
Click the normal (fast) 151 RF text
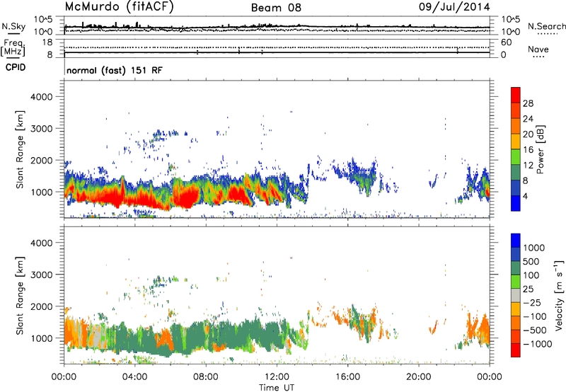click(115, 70)
